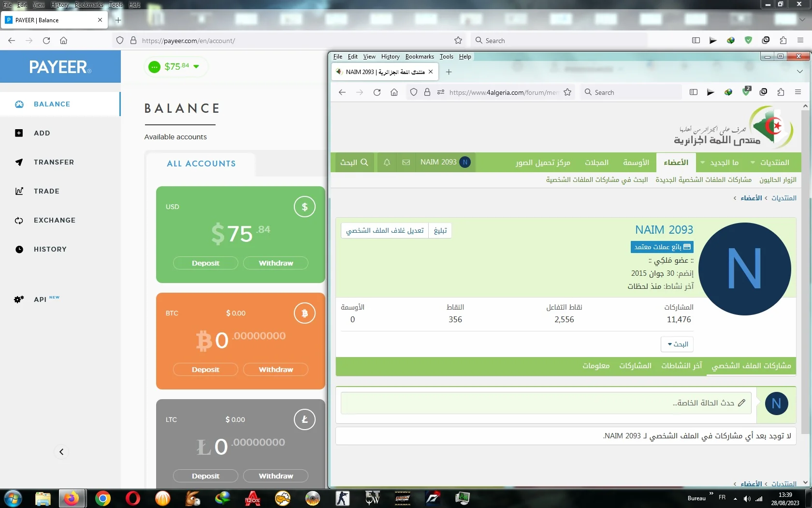Click the Bitcoin icon on BTC card

[x=304, y=313]
